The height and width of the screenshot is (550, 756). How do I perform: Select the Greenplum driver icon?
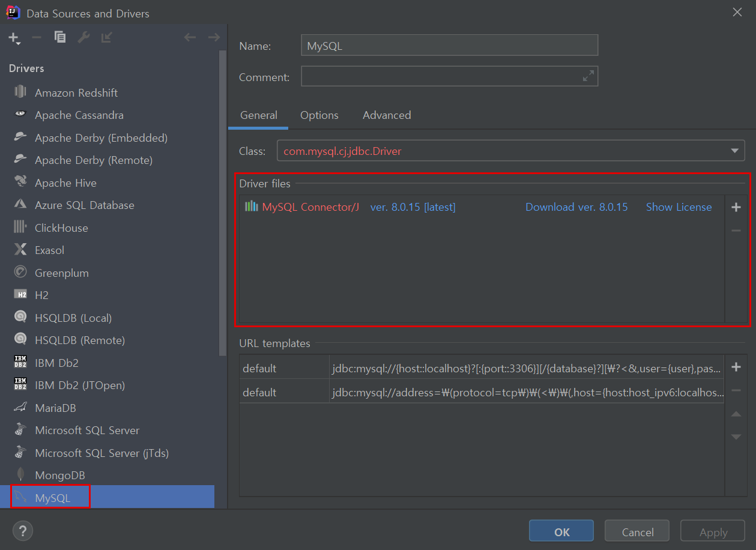point(20,272)
